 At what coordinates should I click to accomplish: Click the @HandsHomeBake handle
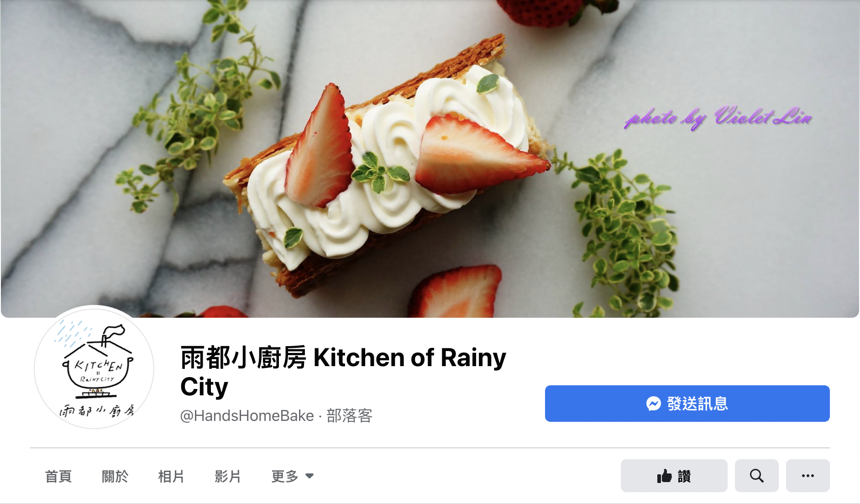click(x=247, y=415)
